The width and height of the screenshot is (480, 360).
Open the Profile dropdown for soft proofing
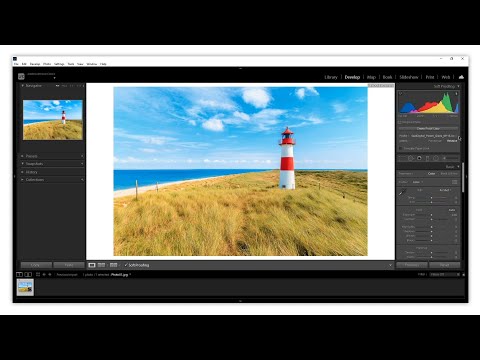(433, 136)
